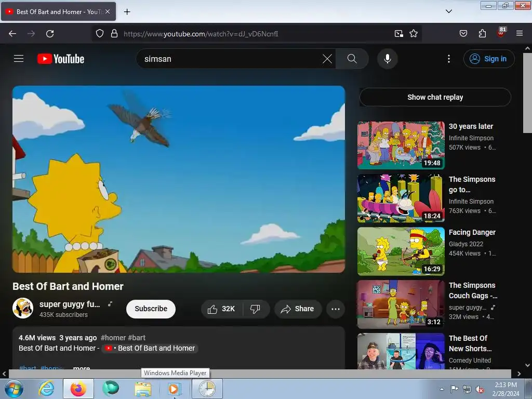Open 30 years later video title
The image size is (532, 399).
click(471, 126)
